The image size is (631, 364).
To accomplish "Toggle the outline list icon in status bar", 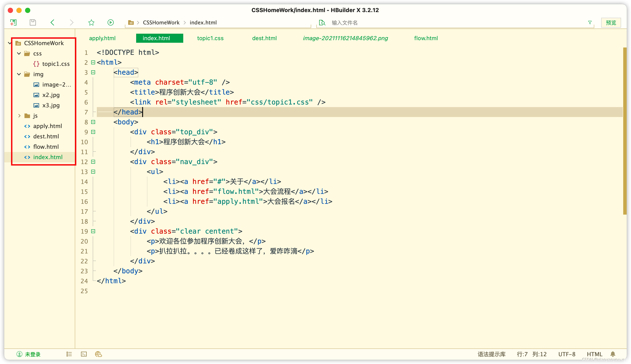I will (69, 354).
